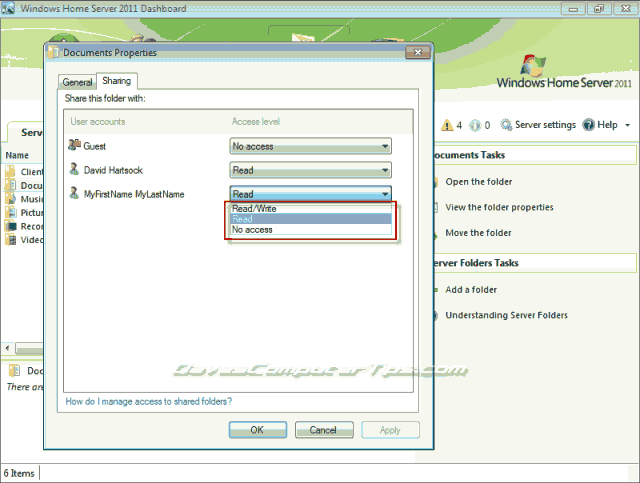Open Understanding Server Folders link
Viewport: 640px width, 483px height.
[507, 315]
